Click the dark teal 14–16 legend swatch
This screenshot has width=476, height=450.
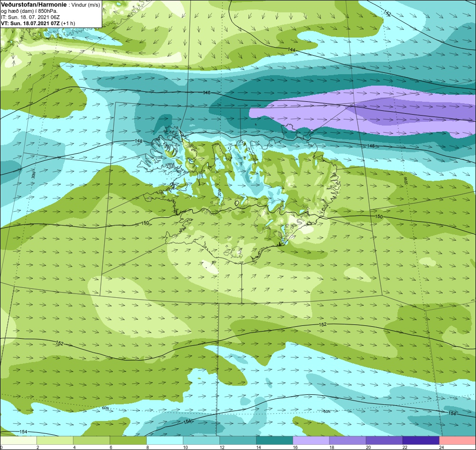click(275, 440)
